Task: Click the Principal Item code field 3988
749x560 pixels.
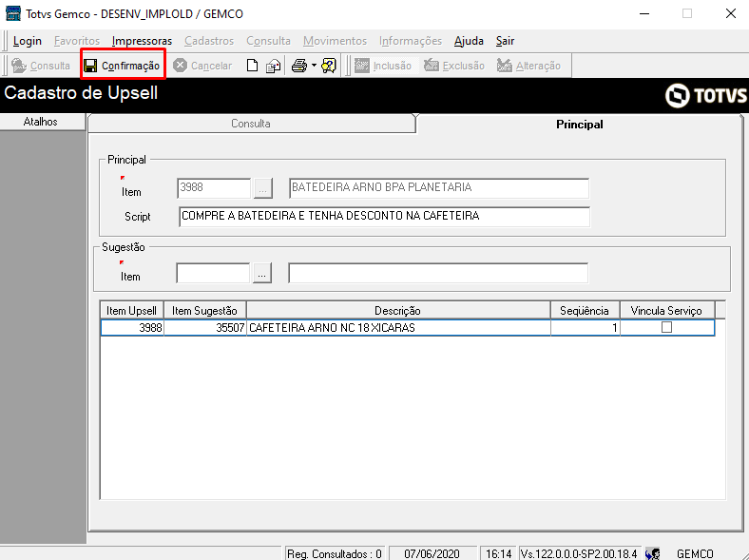Action: [214, 188]
